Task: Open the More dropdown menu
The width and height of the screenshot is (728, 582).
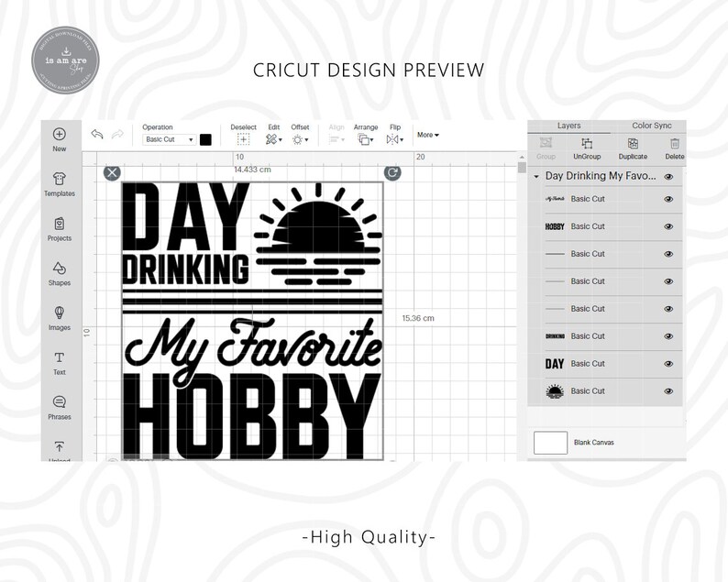Action: point(427,135)
